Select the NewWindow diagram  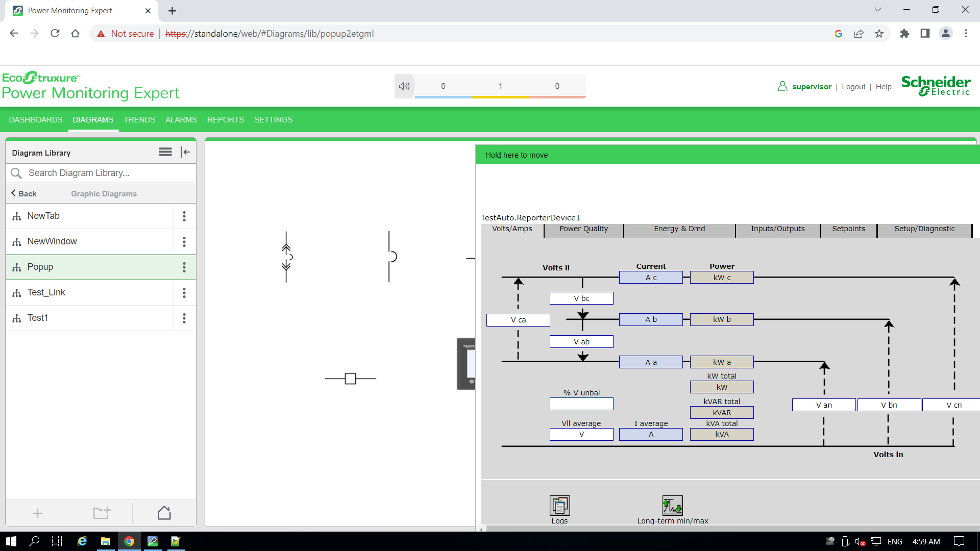click(x=89, y=242)
